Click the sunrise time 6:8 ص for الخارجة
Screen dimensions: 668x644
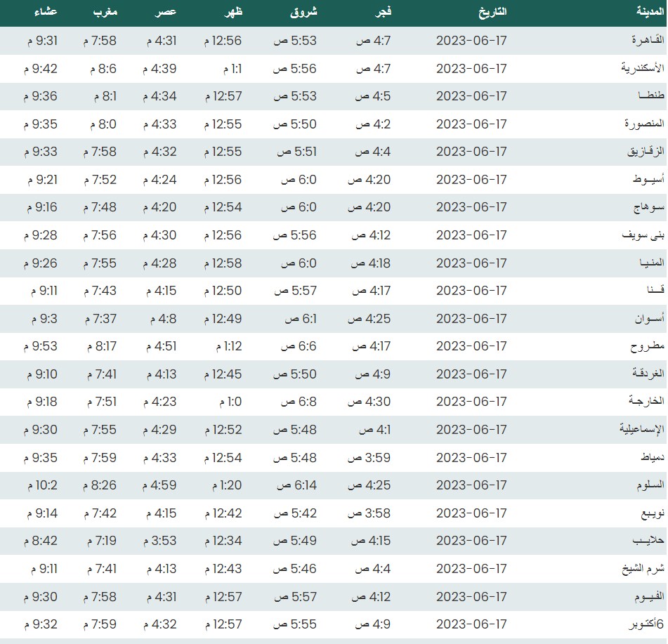point(299,402)
